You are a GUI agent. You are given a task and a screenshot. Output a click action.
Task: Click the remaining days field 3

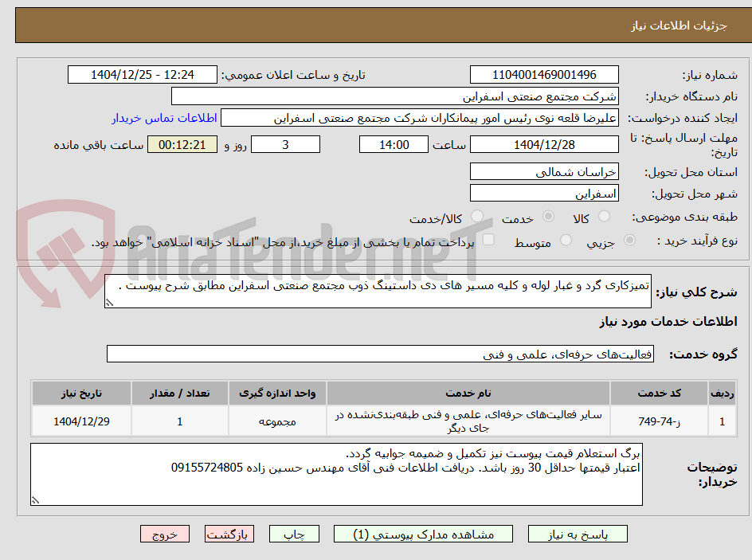285,144
